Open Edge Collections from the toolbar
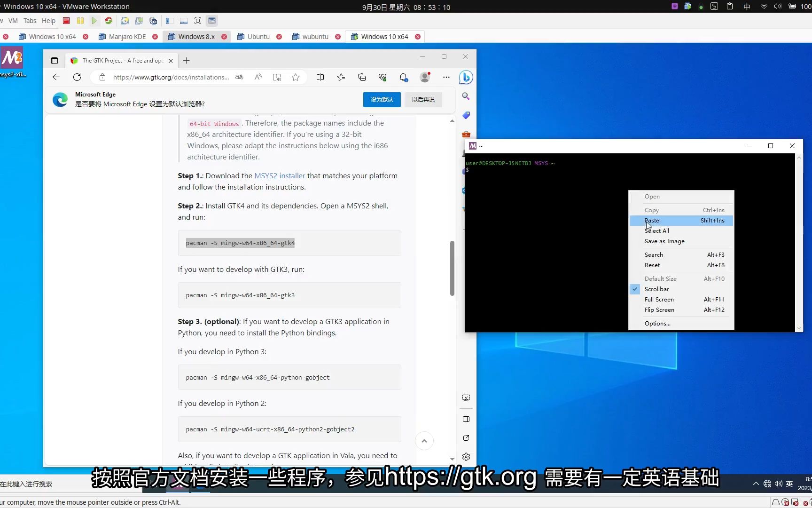Screen dimensions: 812x508 click(x=362, y=77)
